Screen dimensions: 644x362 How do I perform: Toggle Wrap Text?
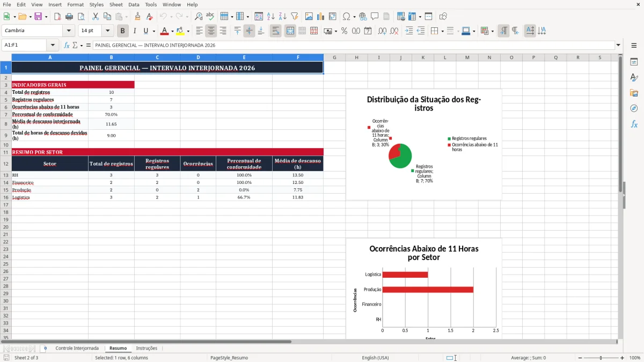[x=276, y=31]
